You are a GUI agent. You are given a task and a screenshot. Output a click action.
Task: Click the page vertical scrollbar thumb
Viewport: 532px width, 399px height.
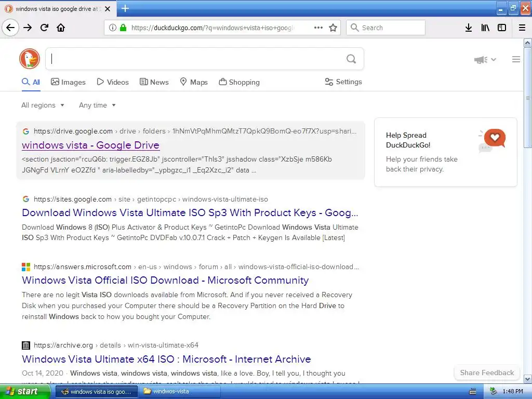click(527, 98)
